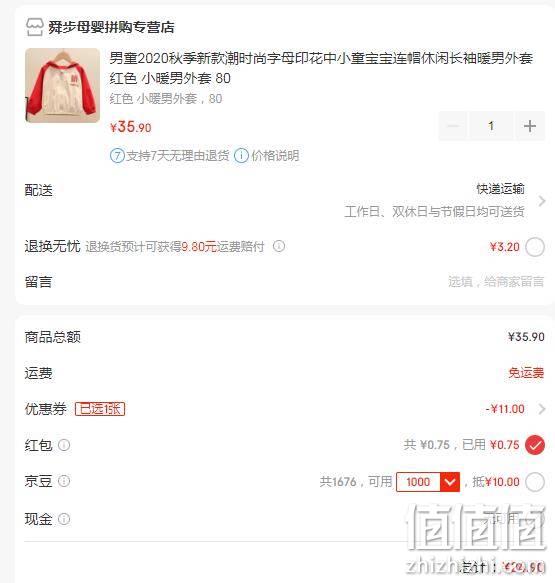Uncheck the 红包 ¥0.75 checkmark
This screenshot has height=583, width=555.
click(535, 445)
